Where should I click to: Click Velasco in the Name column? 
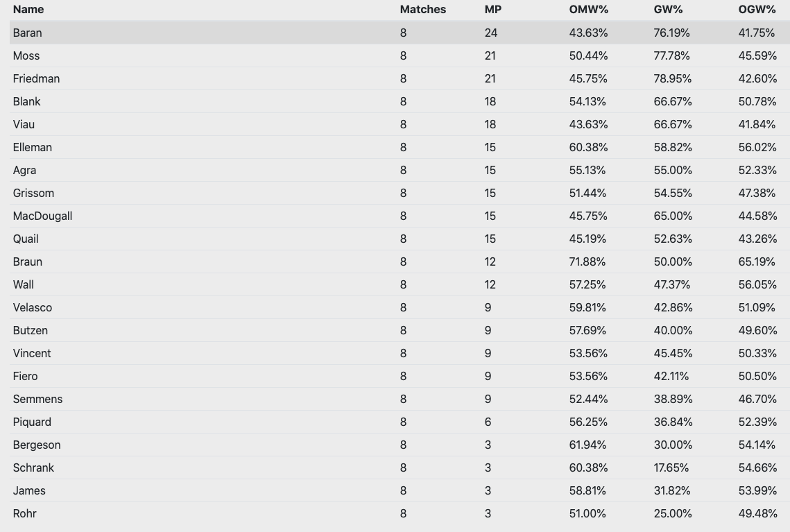tap(32, 307)
